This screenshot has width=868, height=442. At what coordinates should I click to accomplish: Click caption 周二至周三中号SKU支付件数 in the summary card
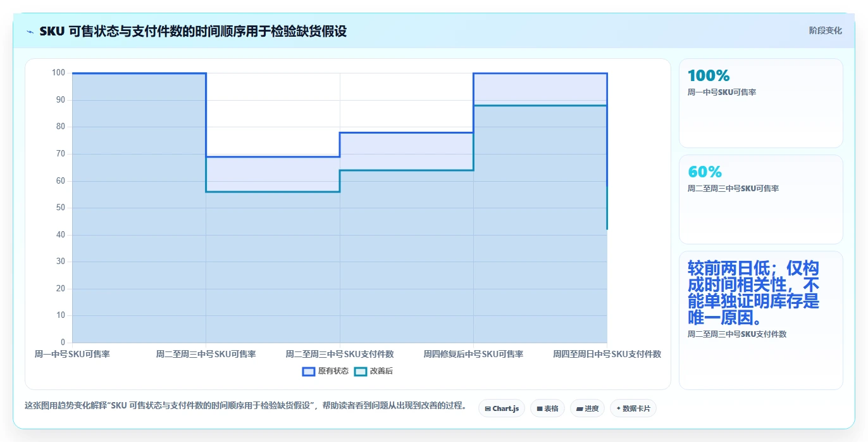click(x=737, y=334)
